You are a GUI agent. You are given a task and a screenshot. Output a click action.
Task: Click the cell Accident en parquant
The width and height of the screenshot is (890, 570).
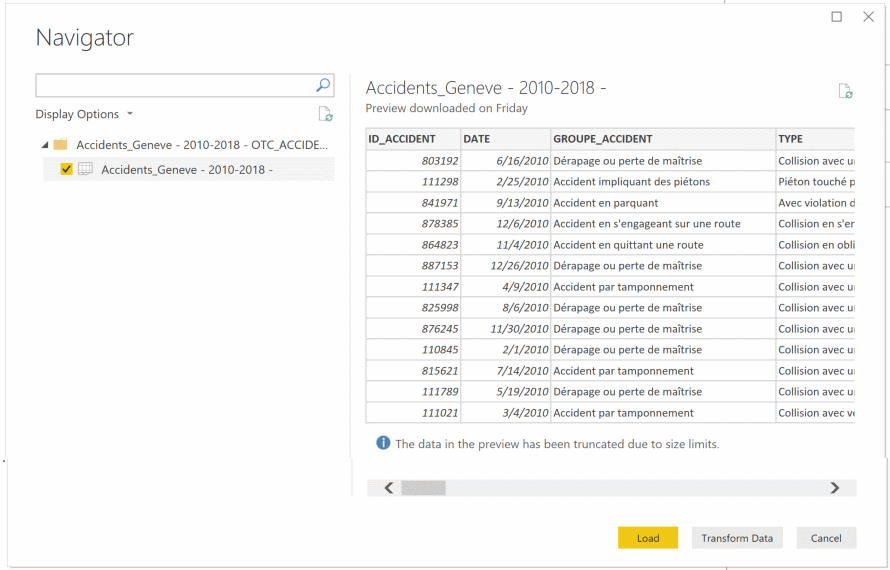[663, 203]
